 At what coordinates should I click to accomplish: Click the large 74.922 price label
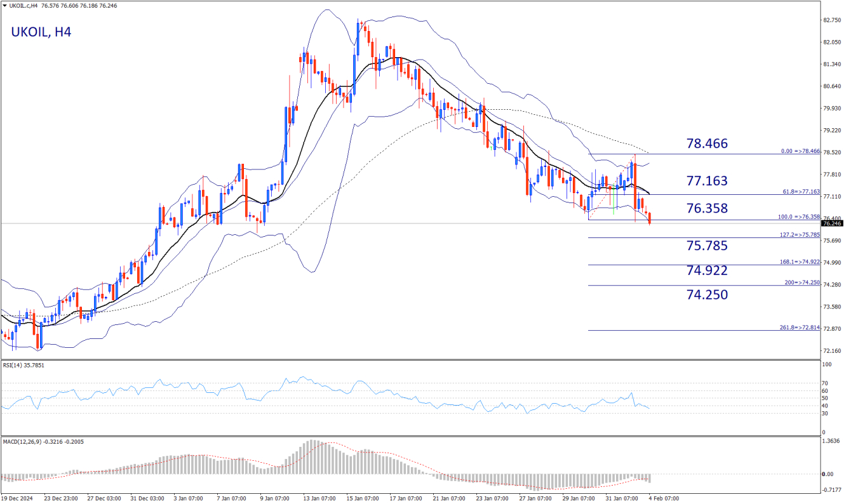[707, 270]
